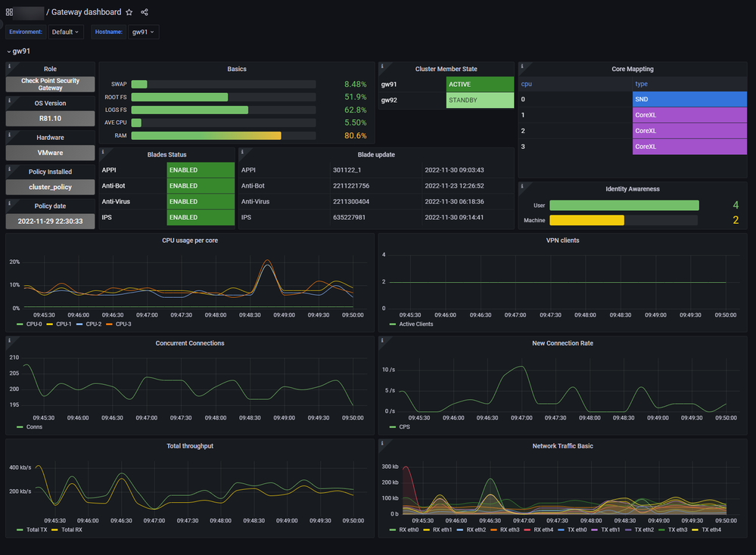
Task: Star the Gateway dashboard
Action: (x=129, y=12)
